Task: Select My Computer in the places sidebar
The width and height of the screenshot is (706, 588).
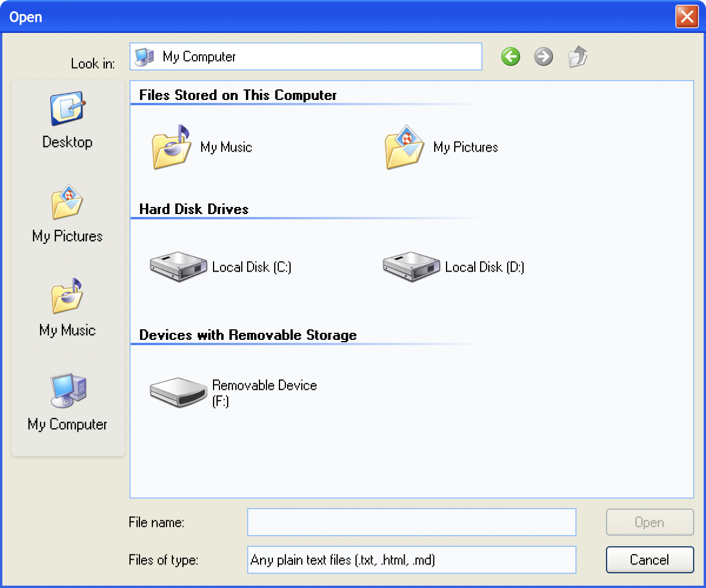Action: pyautogui.click(x=68, y=402)
